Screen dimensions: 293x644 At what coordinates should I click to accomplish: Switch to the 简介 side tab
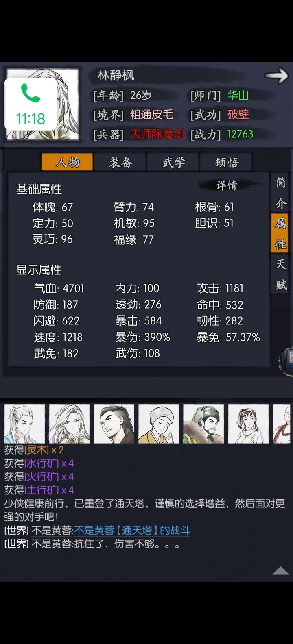(281, 193)
